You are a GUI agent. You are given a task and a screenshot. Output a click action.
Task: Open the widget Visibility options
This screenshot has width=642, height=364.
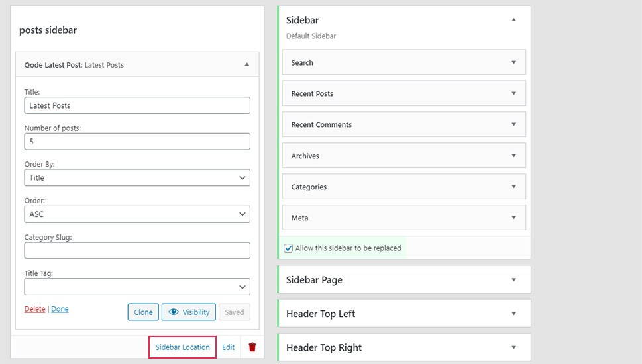(x=189, y=312)
